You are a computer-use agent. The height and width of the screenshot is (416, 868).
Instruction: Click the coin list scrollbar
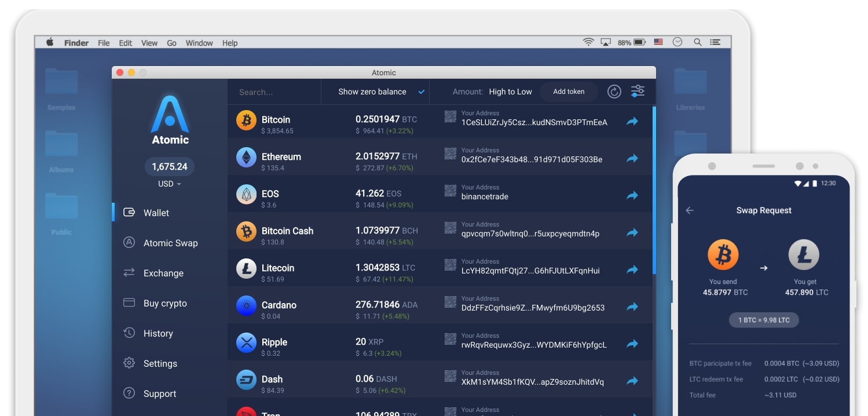[654, 189]
